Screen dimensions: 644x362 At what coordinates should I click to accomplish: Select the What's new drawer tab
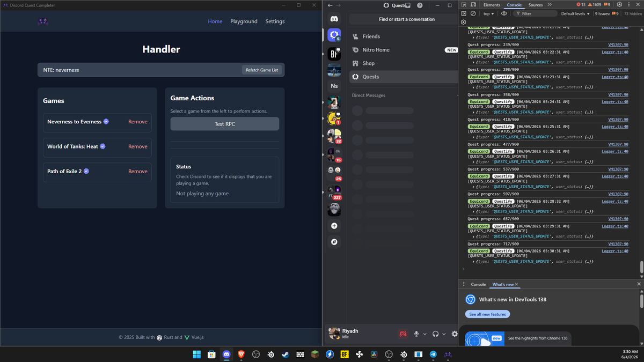click(503, 284)
